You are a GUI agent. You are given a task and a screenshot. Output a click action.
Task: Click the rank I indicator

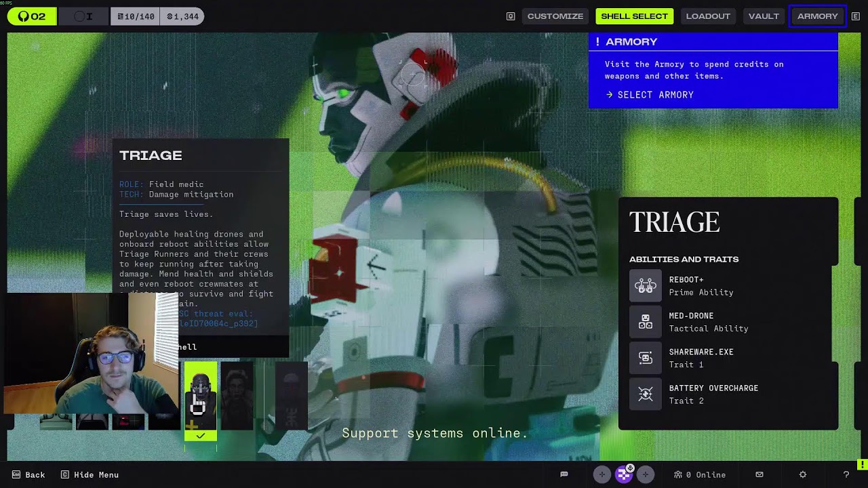(83, 16)
